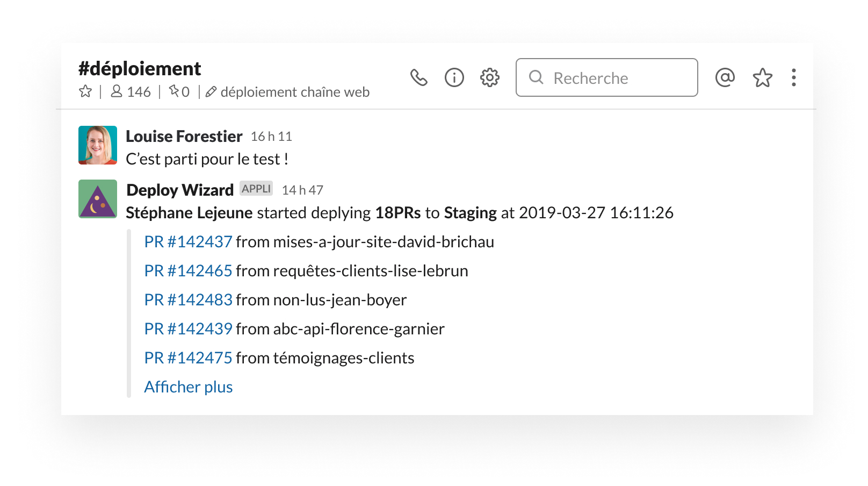Click the APPLI badge
The width and height of the screenshot is (868, 486).
click(x=256, y=189)
